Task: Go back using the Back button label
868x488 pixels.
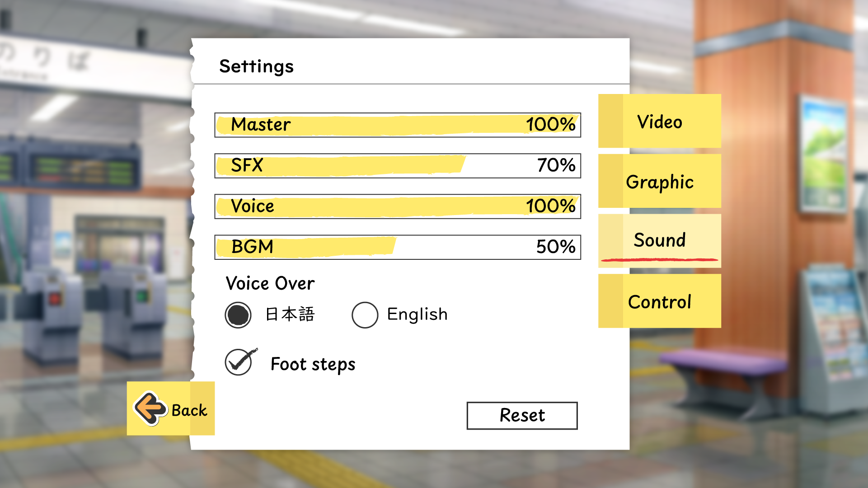Action: point(189,410)
